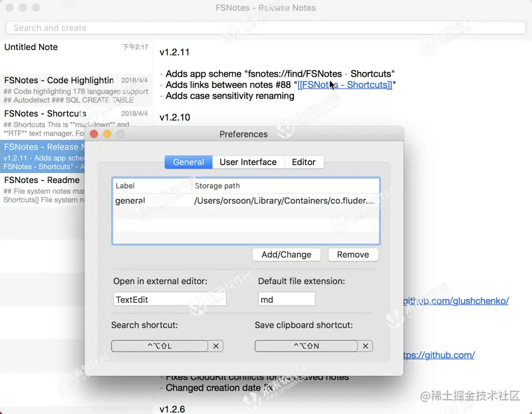Click the v1.2.6 heading in the note

172,409
